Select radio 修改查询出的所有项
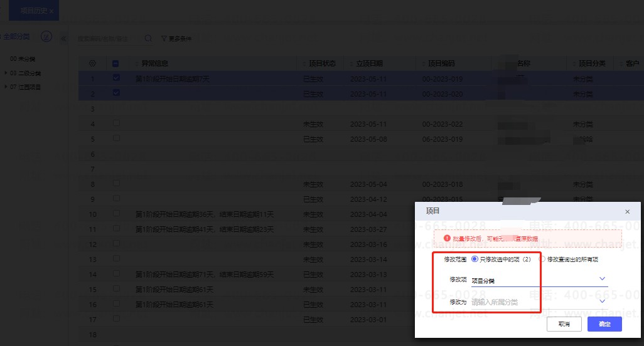 (x=542, y=259)
